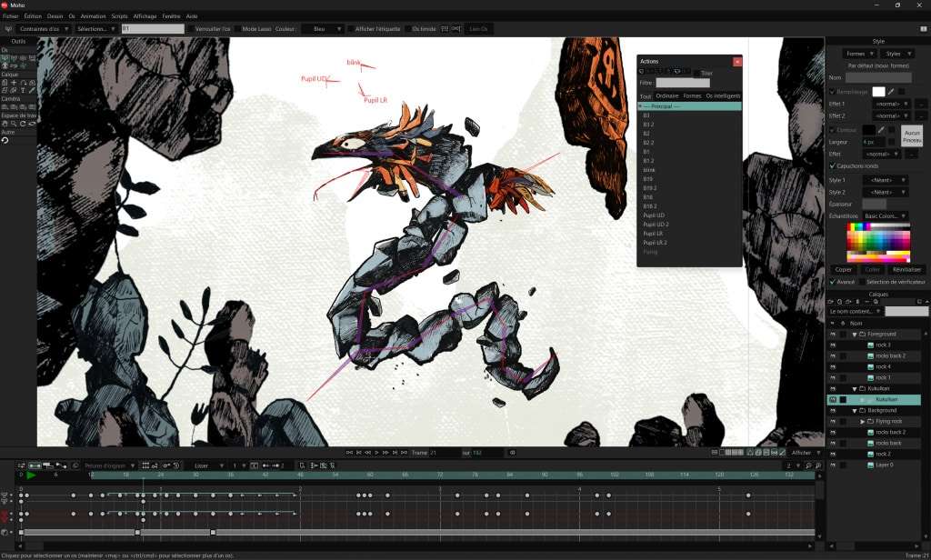Click the play button in playback controls
The height and width of the screenshot is (560, 931).
pos(377,452)
